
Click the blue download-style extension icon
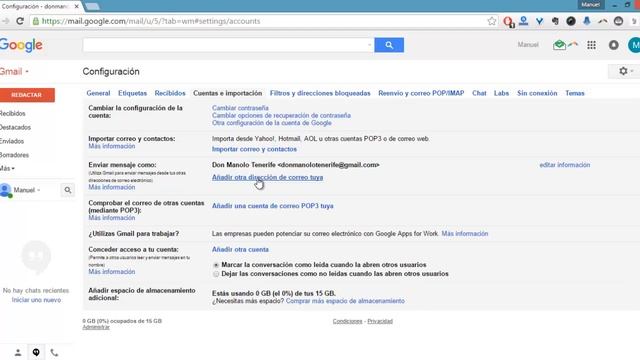pyautogui.click(x=524, y=21)
